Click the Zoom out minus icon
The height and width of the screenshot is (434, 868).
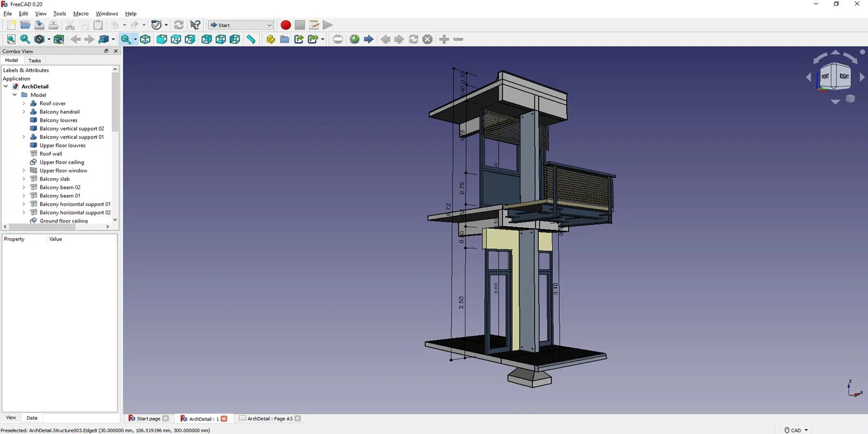click(x=458, y=39)
